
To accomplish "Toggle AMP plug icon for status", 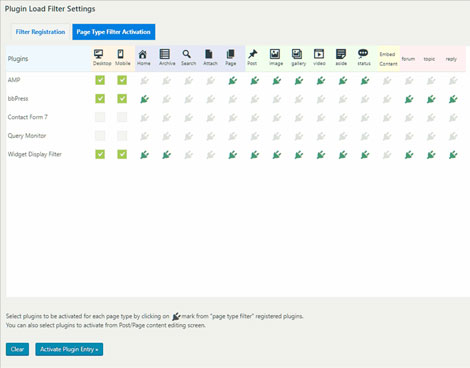I will coord(365,81).
